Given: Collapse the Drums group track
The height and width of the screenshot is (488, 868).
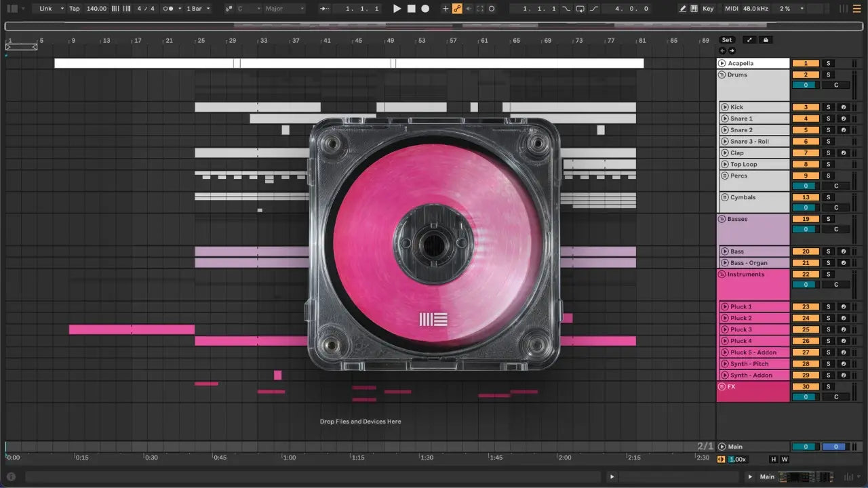Looking at the screenshot, I should click(722, 75).
